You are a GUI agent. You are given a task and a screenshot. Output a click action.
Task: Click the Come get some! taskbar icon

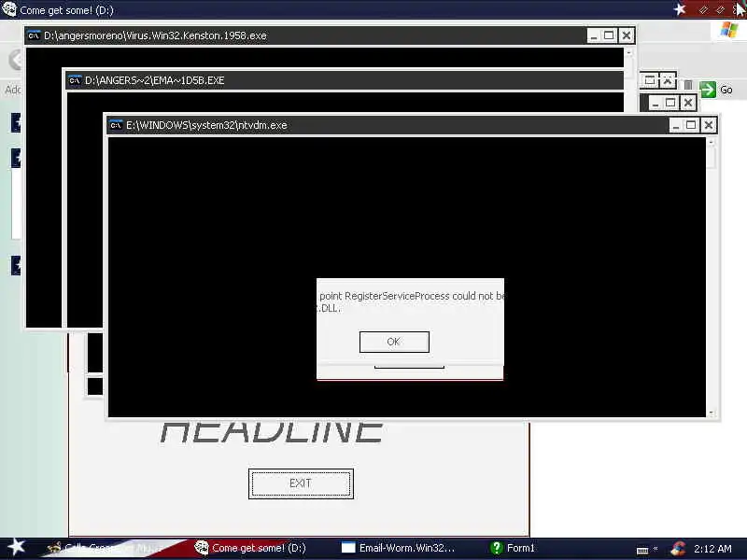202,548
